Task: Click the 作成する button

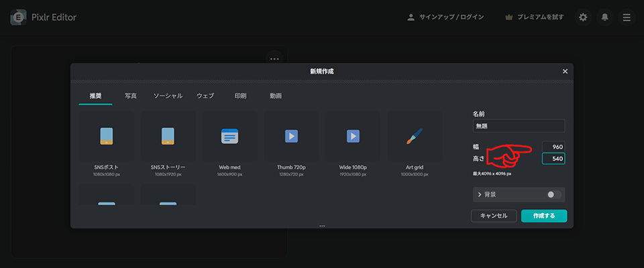Action: 543,216
